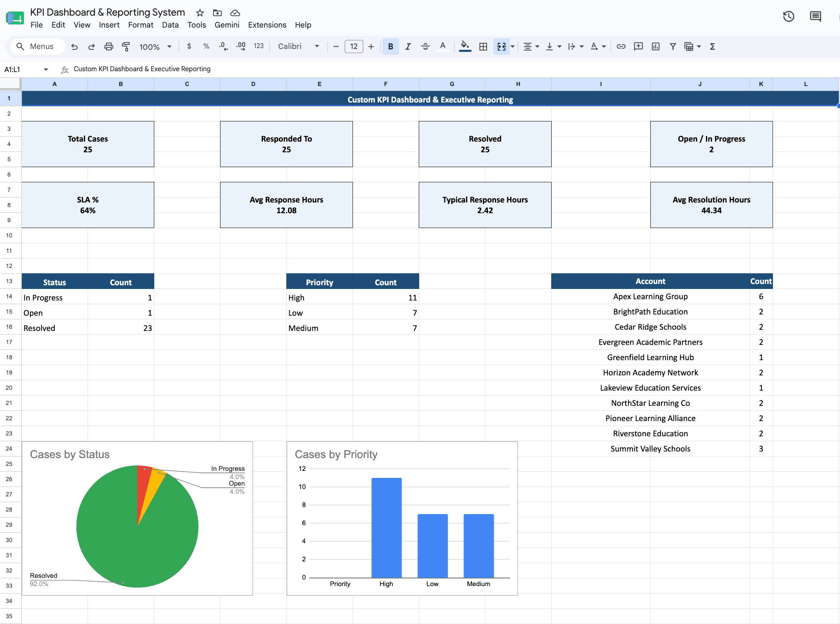Select the Cases by Status pie chart
840x624 pixels.
(137, 518)
